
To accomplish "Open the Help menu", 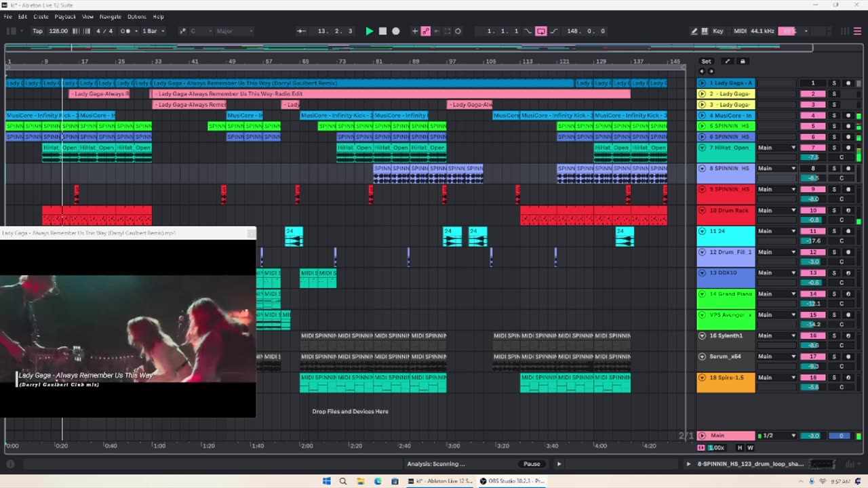I will pyautogui.click(x=158, y=16).
